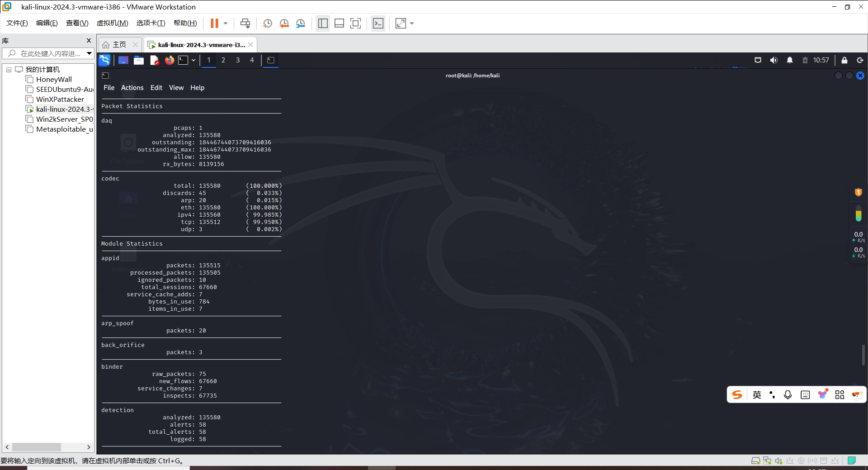Image resolution: width=868 pixels, height=470 pixels.
Task: Select the HoneyWall virtual machine
Action: pyautogui.click(x=53, y=80)
